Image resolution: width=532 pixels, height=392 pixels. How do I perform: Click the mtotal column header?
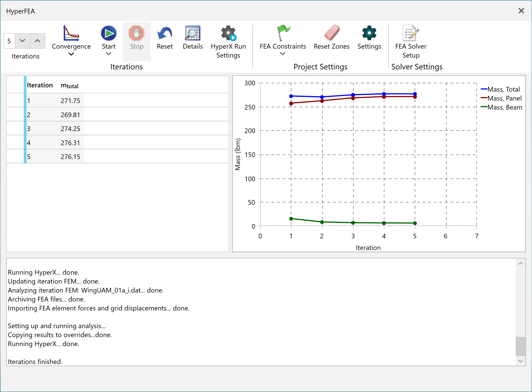pyautogui.click(x=69, y=85)
